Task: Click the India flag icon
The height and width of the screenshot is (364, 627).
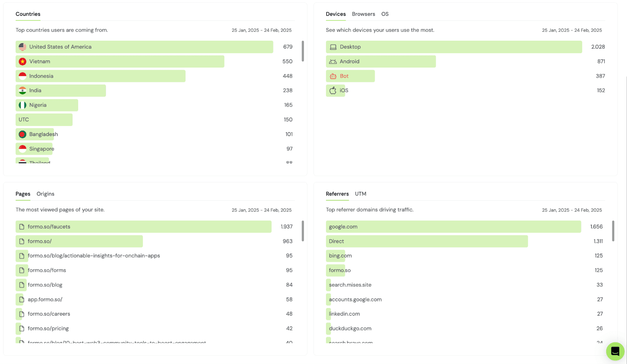Action: pos(23,90)
